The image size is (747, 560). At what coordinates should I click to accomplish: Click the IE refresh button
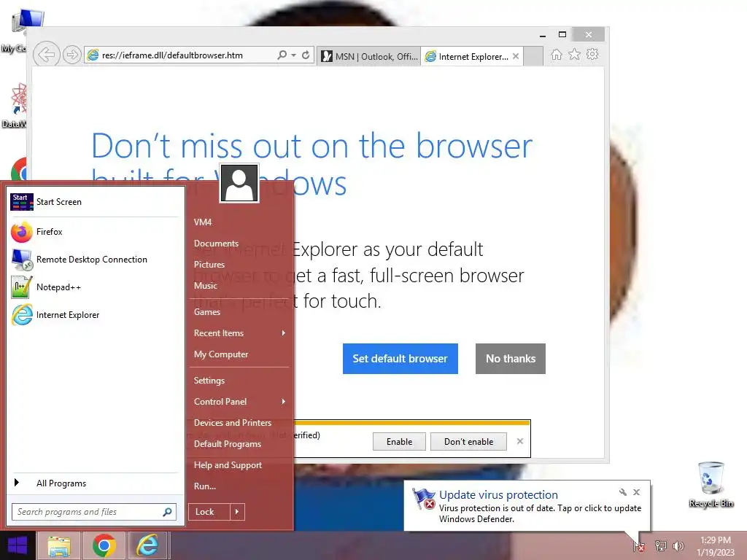306,55
